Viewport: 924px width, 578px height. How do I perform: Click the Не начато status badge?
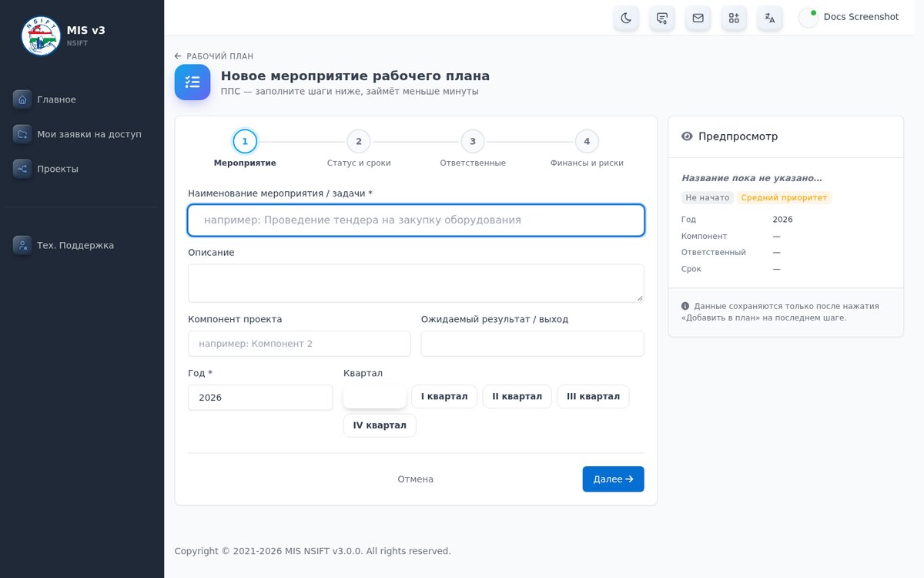pyautogui.click(x=708, y=198)
